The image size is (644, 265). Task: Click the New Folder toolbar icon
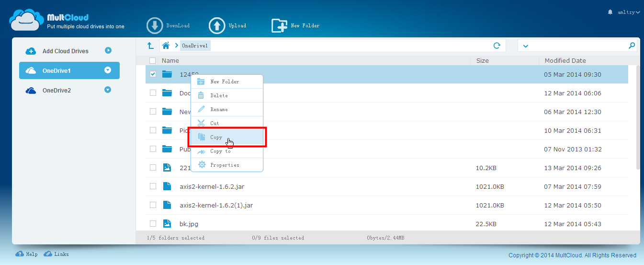click(280, 25)
